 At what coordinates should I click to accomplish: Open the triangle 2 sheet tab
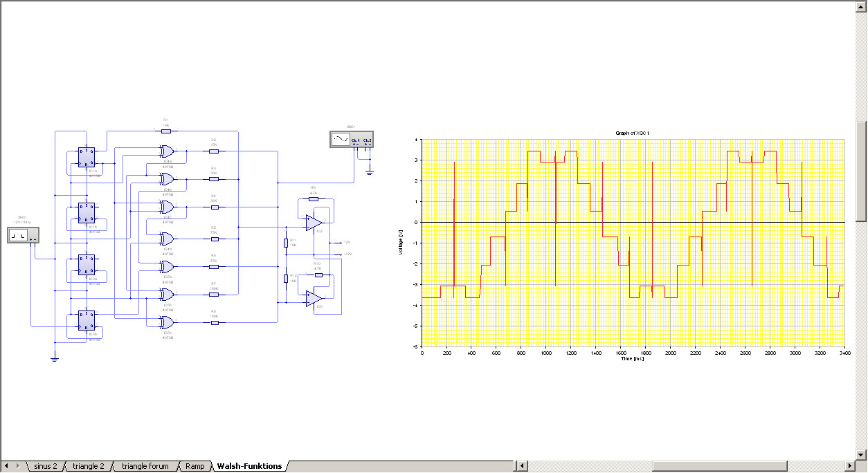(89, 466)
